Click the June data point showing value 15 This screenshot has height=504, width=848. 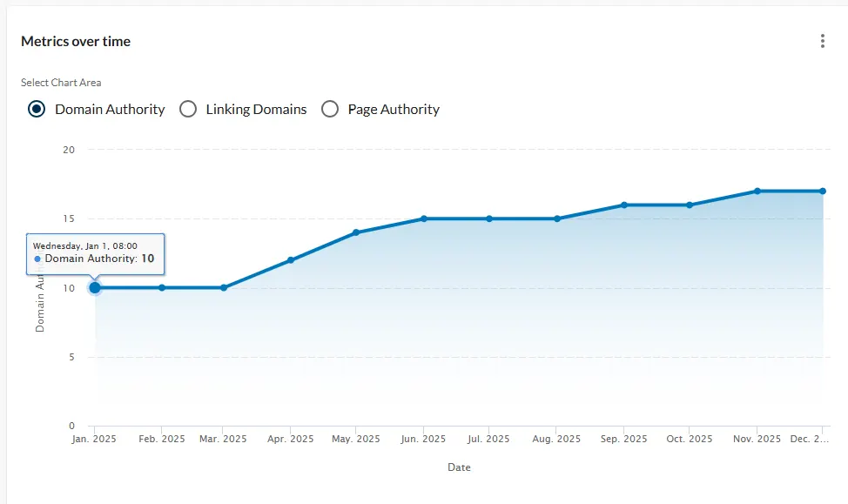424,218
